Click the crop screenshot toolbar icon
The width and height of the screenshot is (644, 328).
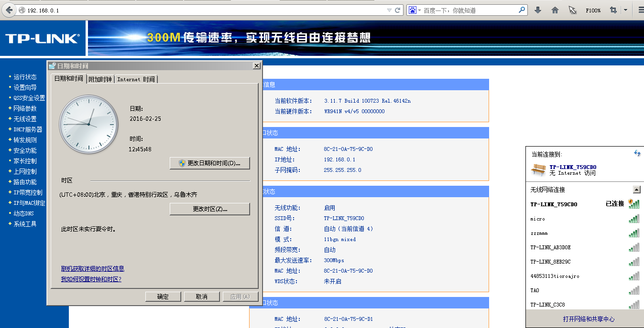coord(613,10)
